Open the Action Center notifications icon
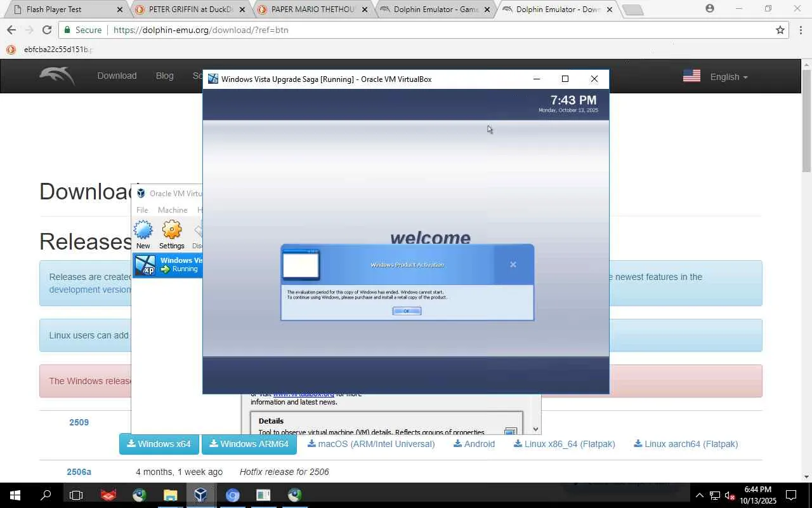The height and width of the screenshot is (508, 812). (x=792, y=495)
